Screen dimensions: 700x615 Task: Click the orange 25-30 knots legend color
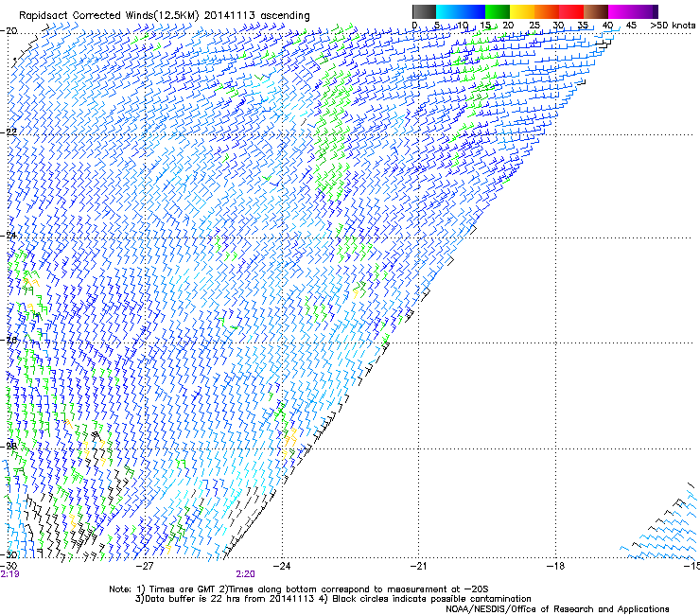click(547, 11)
